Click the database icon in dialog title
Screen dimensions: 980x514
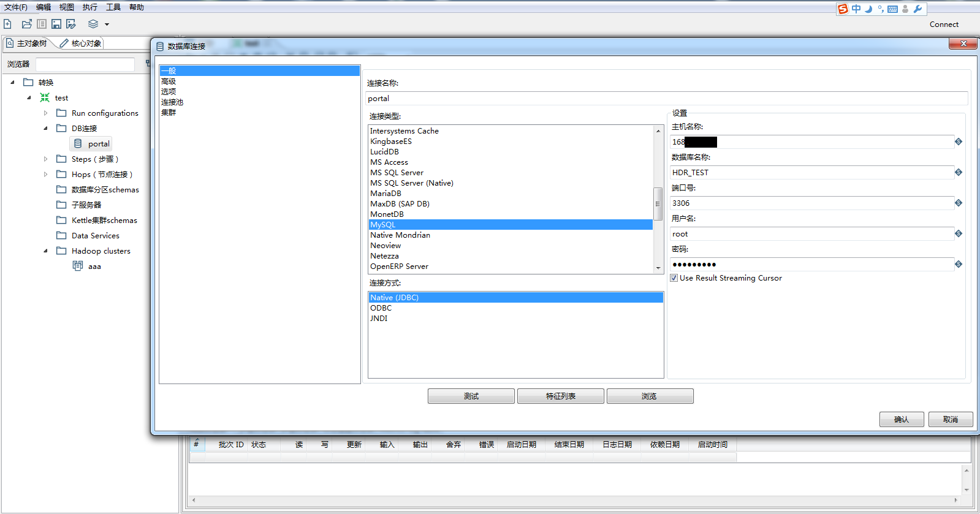click(x=160, y=47)
